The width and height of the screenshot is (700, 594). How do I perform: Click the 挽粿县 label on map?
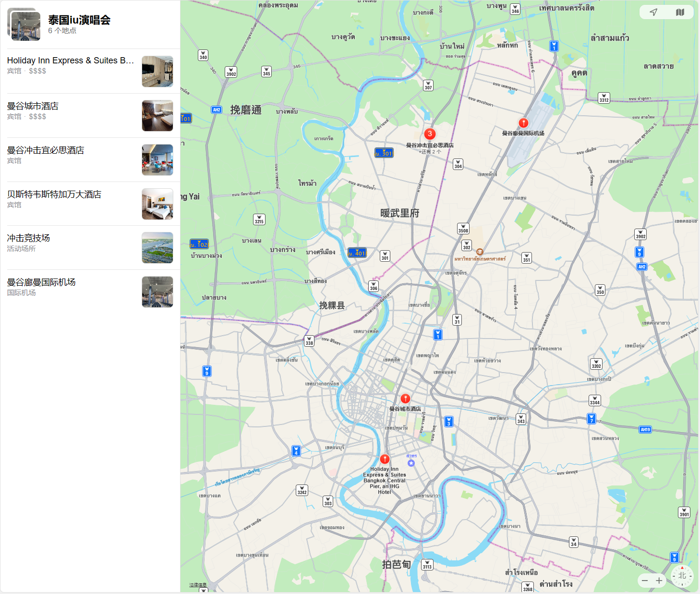[332, 305]
